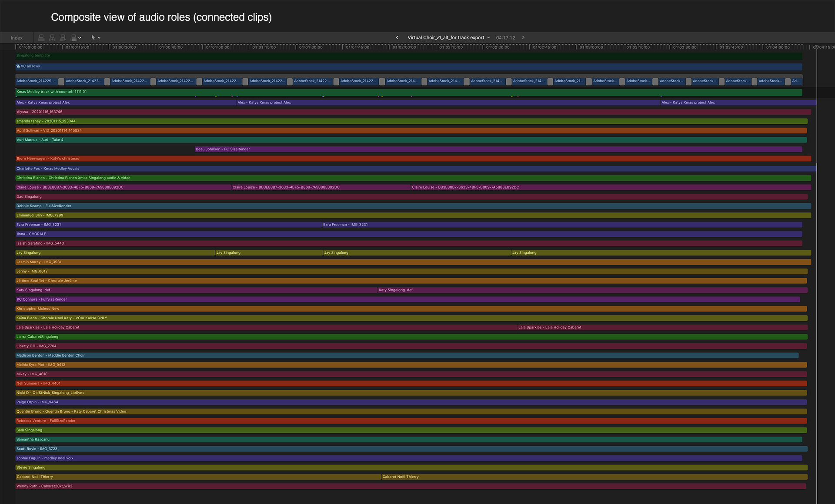Select Madison Benton - Maddie Benton Choir clip
The height and width of the screenshot is (504, 835).
(407, 355)
